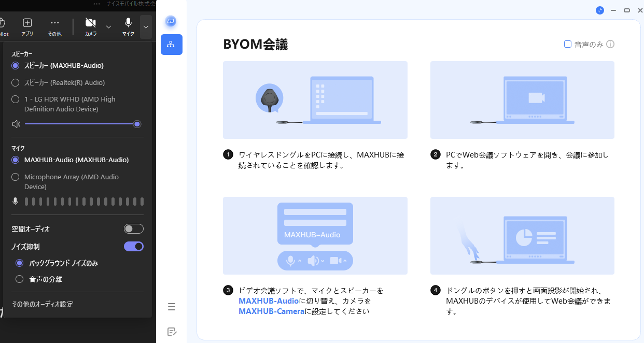Select MAXHUB-Audio microphone option
The height and width of the screenshot is (343, 644).
click(70, 160)
